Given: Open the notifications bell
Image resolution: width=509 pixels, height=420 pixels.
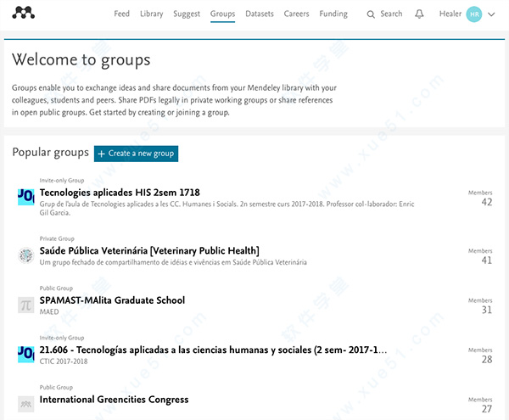Looking at the screenshot, I should pyautogui.click(x=419, y=14).
